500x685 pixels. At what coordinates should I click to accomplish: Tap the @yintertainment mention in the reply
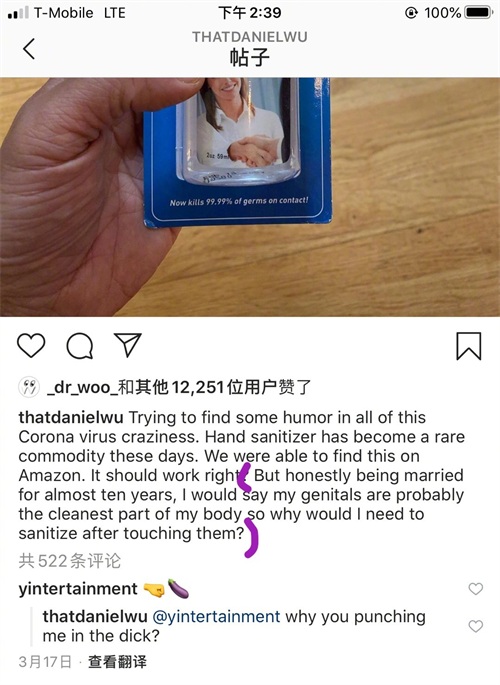click(x=216, y=616)
